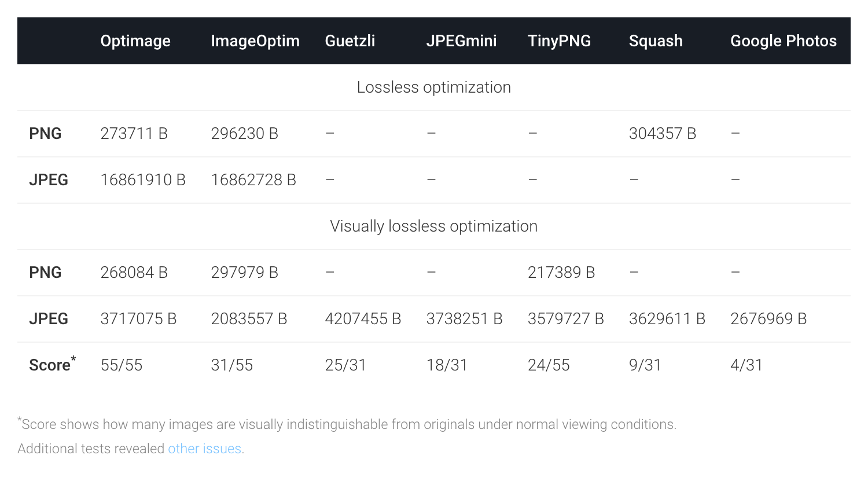Select the JPEGmini column header
Image resolution: width=868 pixels, height=477 pixels.
pos(461,41)
